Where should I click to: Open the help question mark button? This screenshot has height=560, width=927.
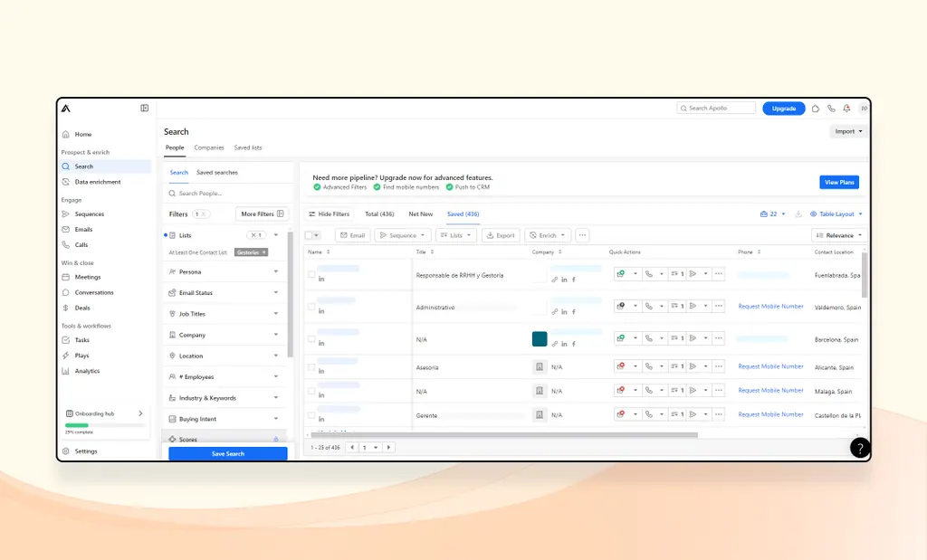[x=860, y=449]
